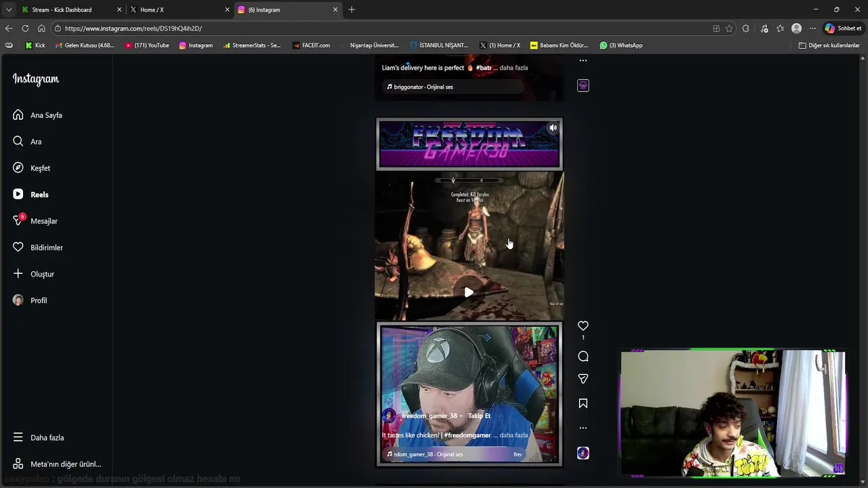Image resolution: width=868 pixels, height=488 pixels.
Task: Open the Kick bookmark
Action: (x=35, y=45)
